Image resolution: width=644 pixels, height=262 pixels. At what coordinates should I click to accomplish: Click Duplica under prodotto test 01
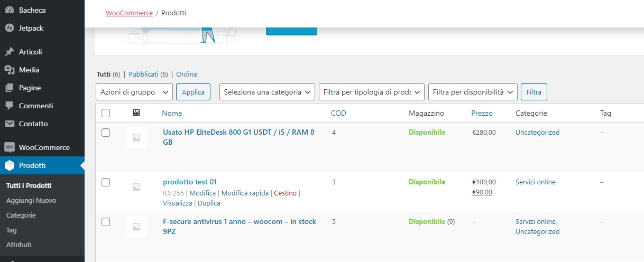(209, 203)
